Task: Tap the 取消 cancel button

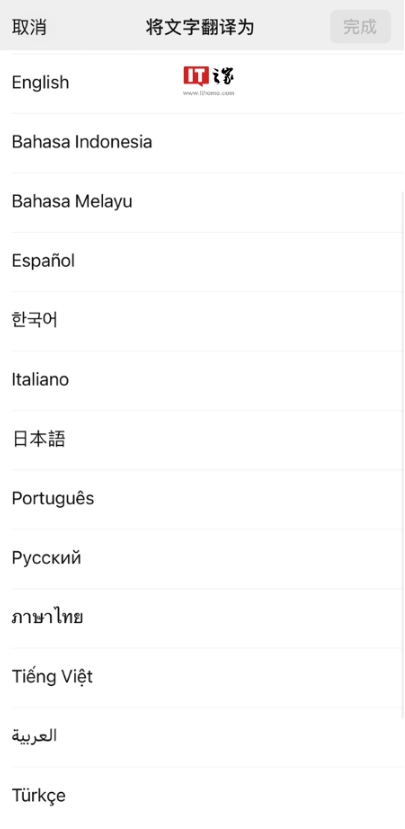Action: pyautogui.click(x=29, y=27)
